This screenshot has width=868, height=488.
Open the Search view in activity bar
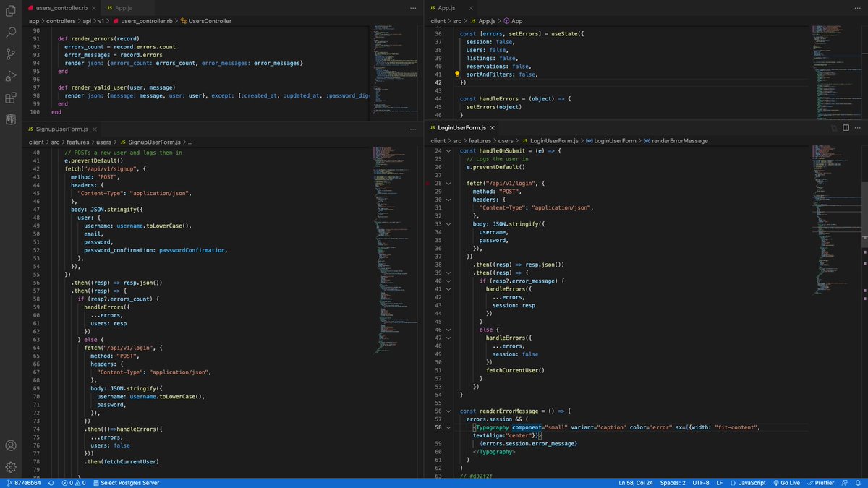11,33
